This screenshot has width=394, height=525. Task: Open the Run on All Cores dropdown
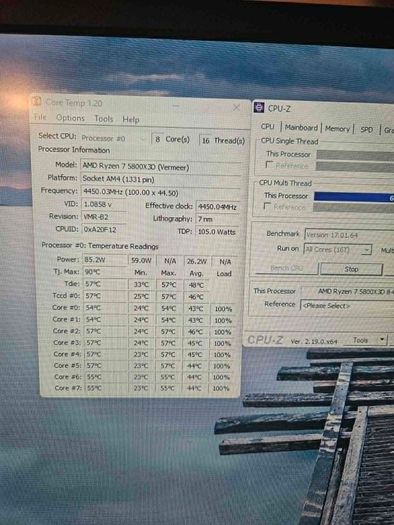click(x=337, y=249)
